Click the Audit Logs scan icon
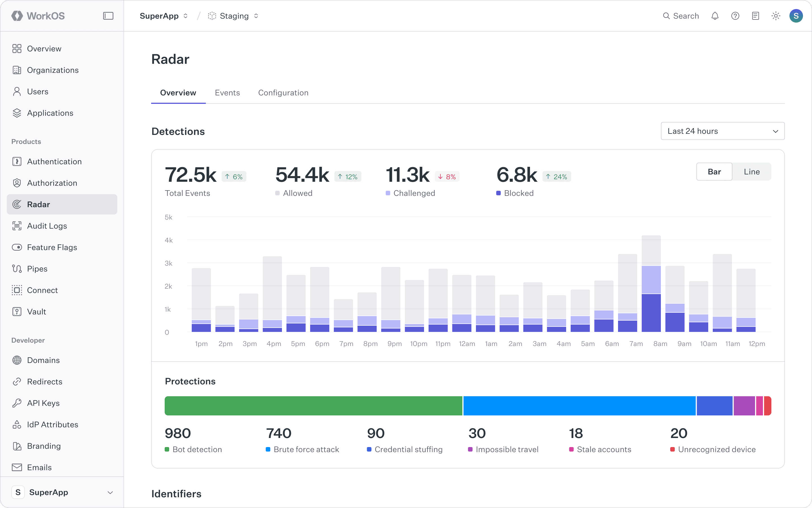This screenshot has width=812, height=508. (x=17, y=226)
